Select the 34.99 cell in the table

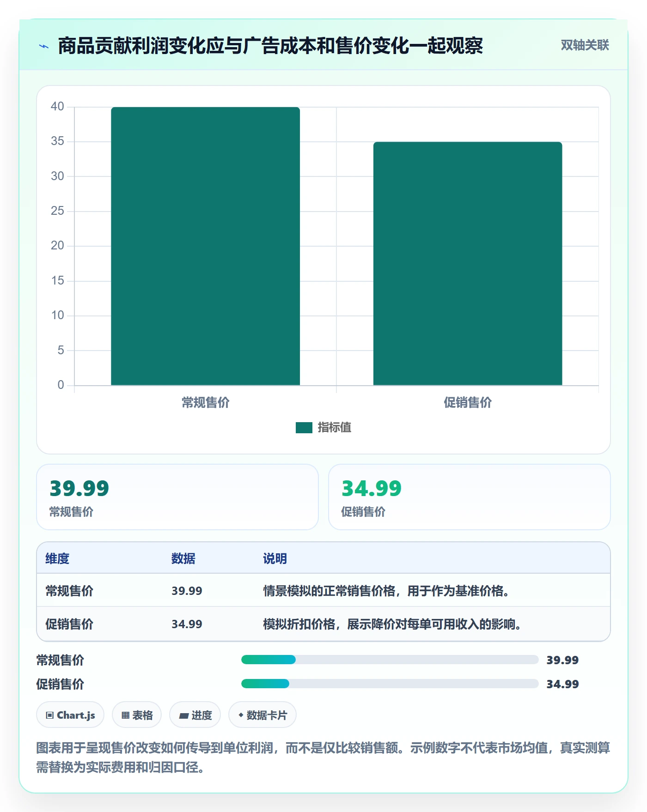[187, 624]
